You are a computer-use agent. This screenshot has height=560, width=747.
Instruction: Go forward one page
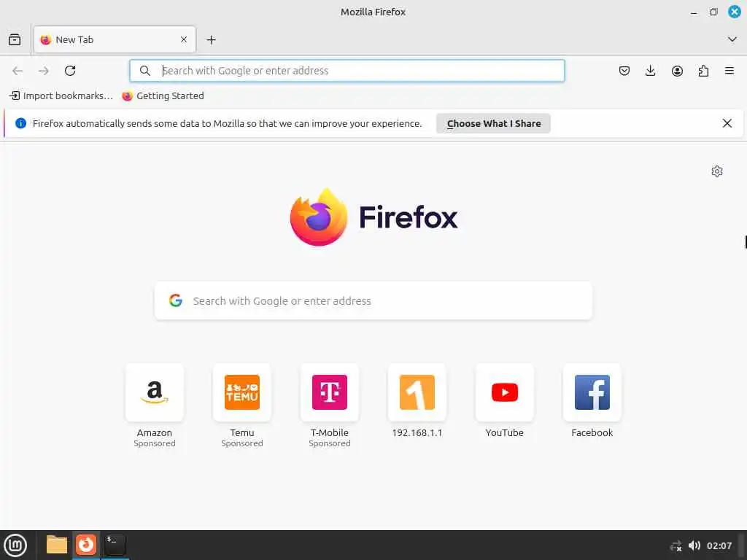(x=44, y=71)
